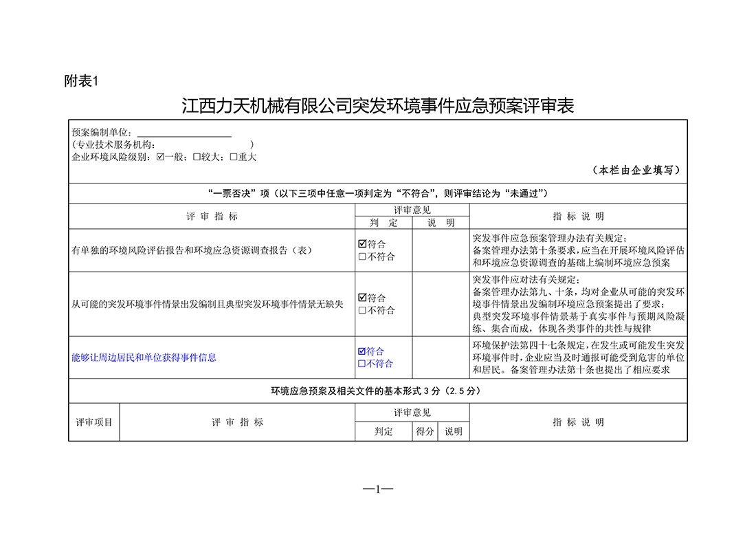
Task: Check 不符合 for the 环境风险评估报告 row
Action: pyautogui.click(x=362, y=256)
